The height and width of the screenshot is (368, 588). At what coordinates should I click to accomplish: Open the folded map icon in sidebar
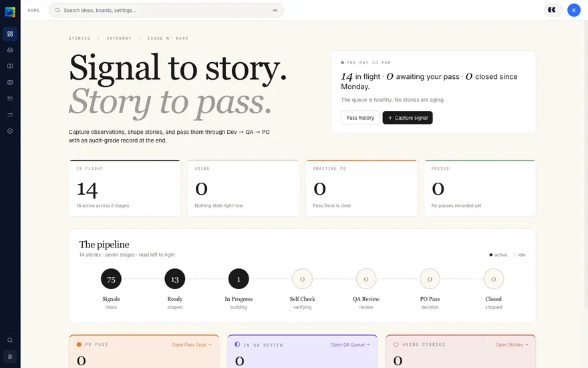pos(10,82)
